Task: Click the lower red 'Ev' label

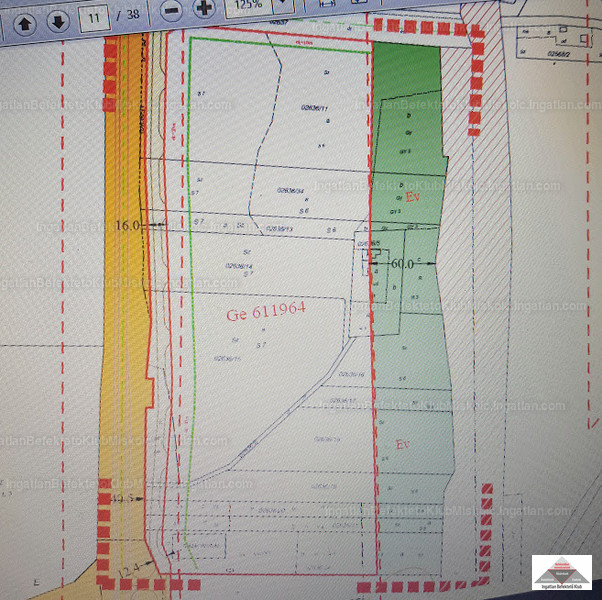Action: coord(402,444)
